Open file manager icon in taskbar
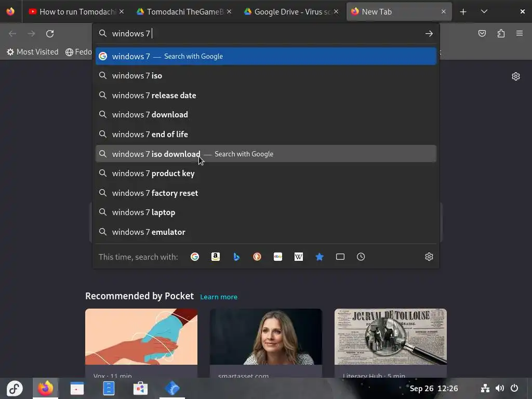The image size is (532, 399). point(109,388)
